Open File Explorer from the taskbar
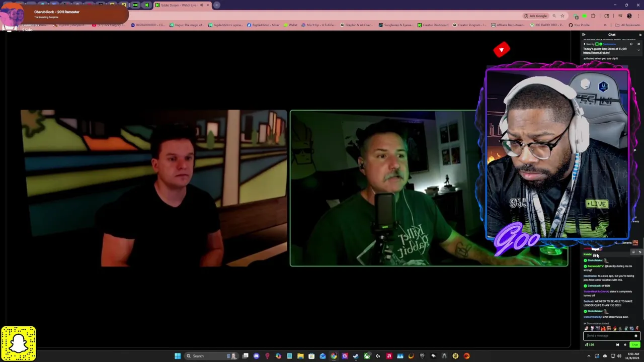 300,356
